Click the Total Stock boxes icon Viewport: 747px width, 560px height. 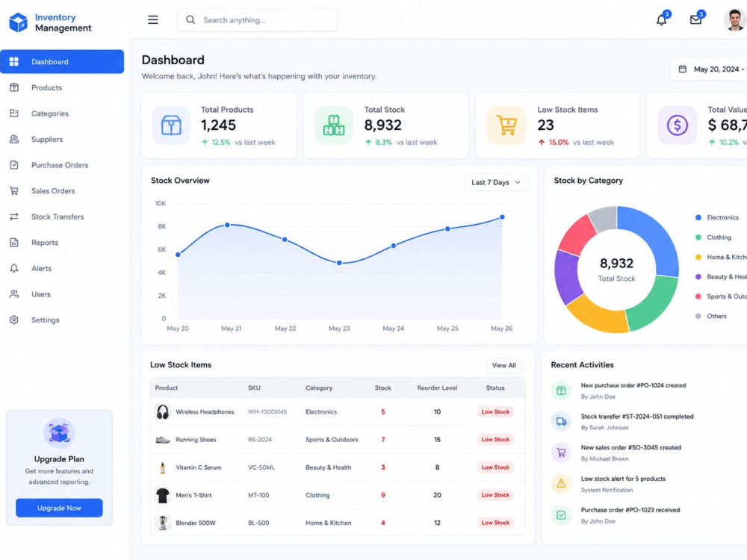pos(334,125)
